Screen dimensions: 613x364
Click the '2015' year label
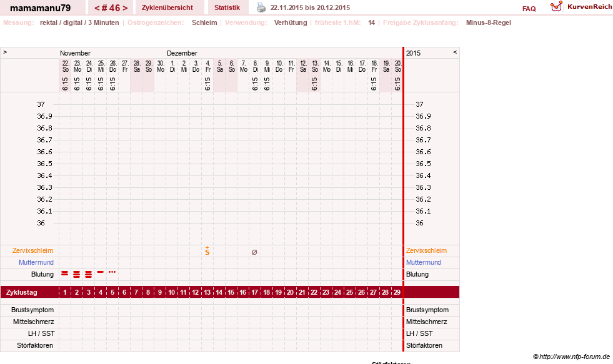click(413, 53)
